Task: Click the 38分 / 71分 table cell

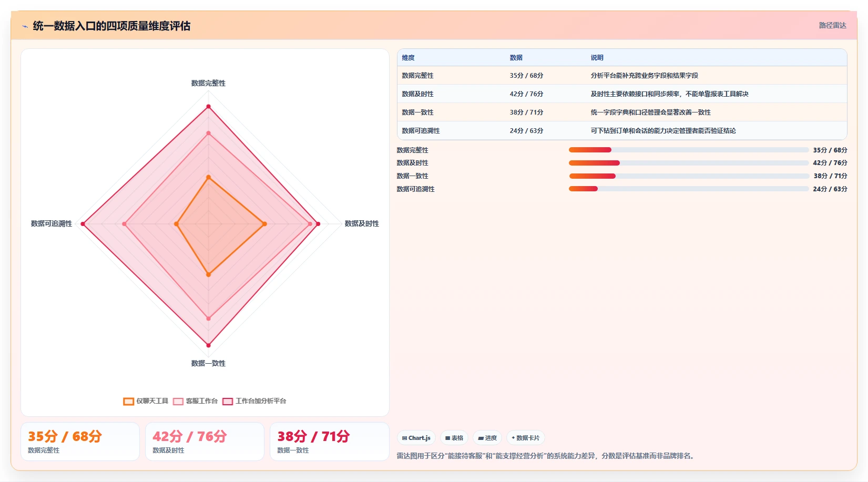Action: pos(526,112)
